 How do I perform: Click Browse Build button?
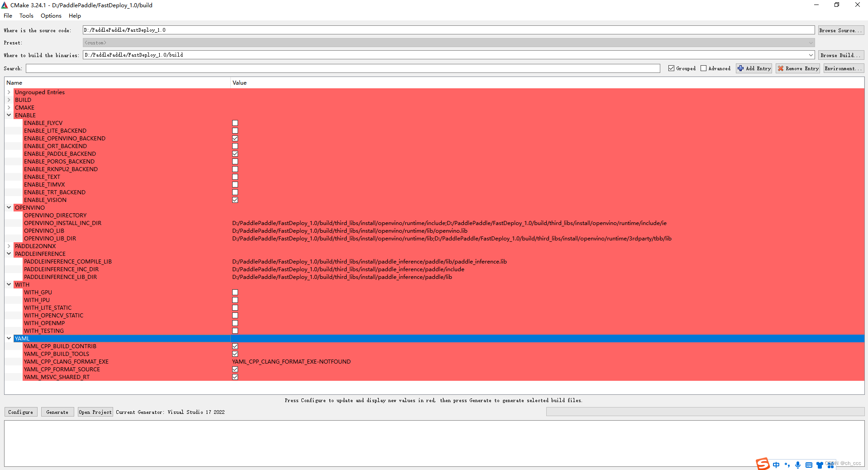[841, 55]
